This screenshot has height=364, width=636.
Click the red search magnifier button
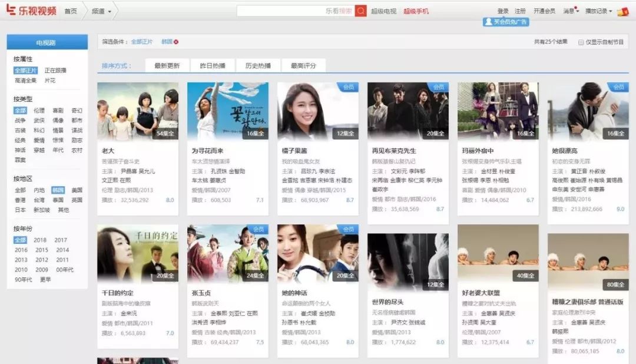click(x=360, y=11)
